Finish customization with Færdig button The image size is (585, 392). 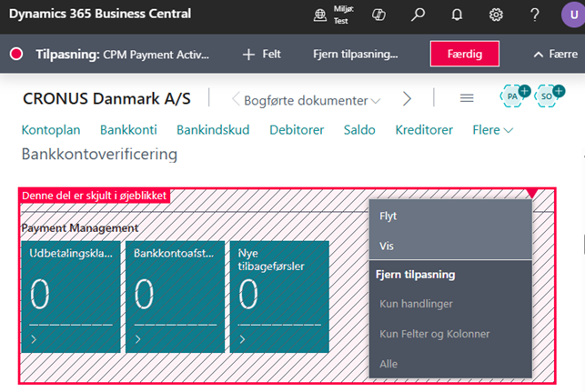coord(465,54)
